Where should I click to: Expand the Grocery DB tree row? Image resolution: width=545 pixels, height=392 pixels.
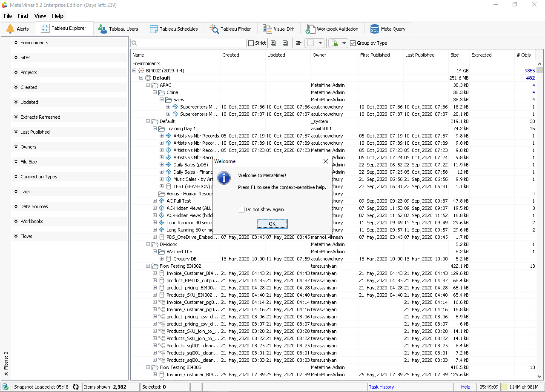coord(162,259)
